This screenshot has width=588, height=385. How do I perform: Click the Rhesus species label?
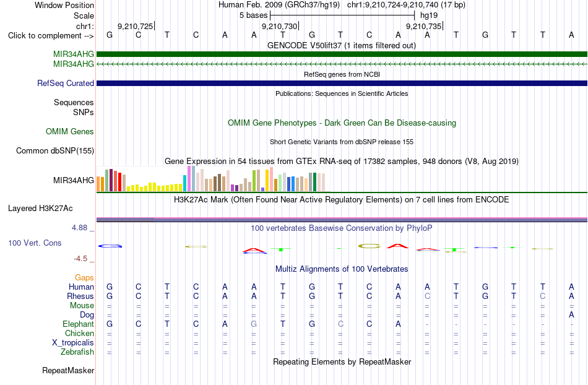80,296
